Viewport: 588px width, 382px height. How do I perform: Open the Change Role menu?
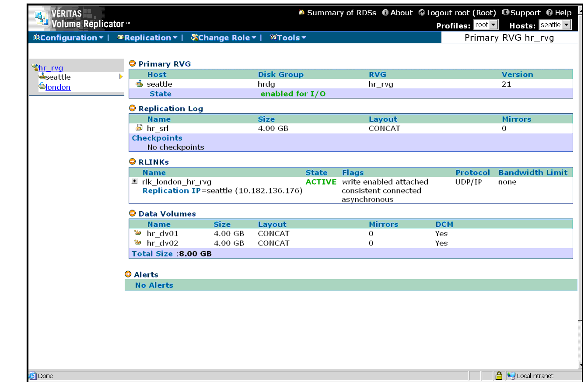pyautogui.click(x=224, y=38)
